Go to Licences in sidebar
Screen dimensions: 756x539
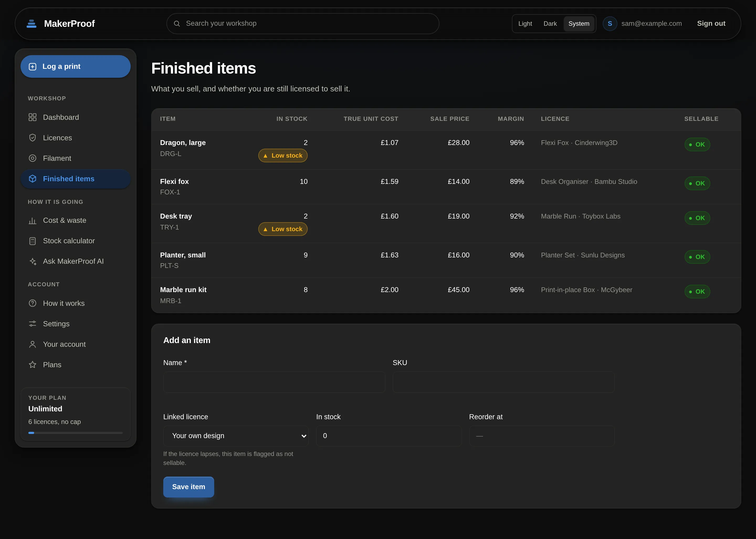pos(76,138)
